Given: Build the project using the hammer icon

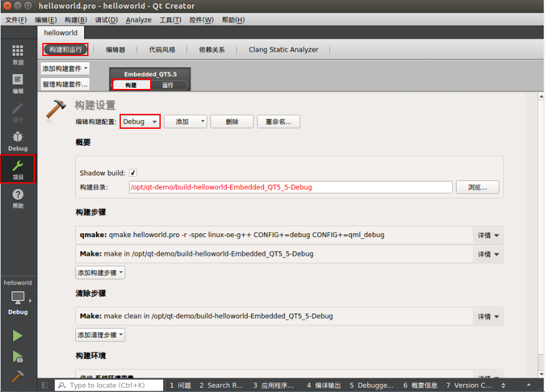Looking at the screenshot, I should [17, 375].
